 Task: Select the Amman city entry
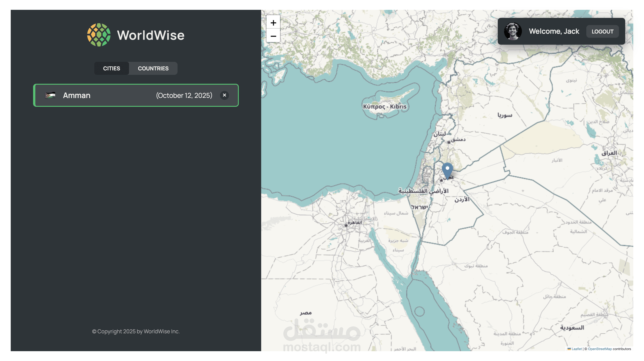(x=136, y=95)
